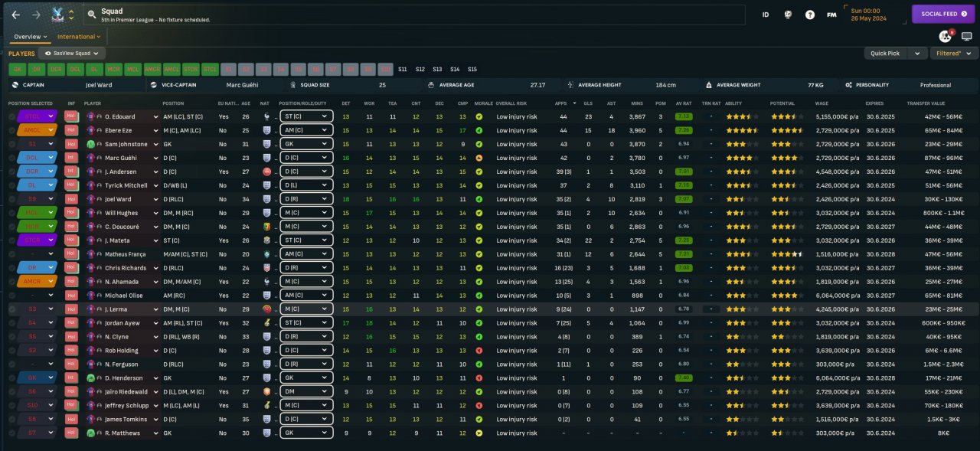Toggle selection circle for Will Hughes row
This screenshot has height=451, width=980.
click(12, 213)
